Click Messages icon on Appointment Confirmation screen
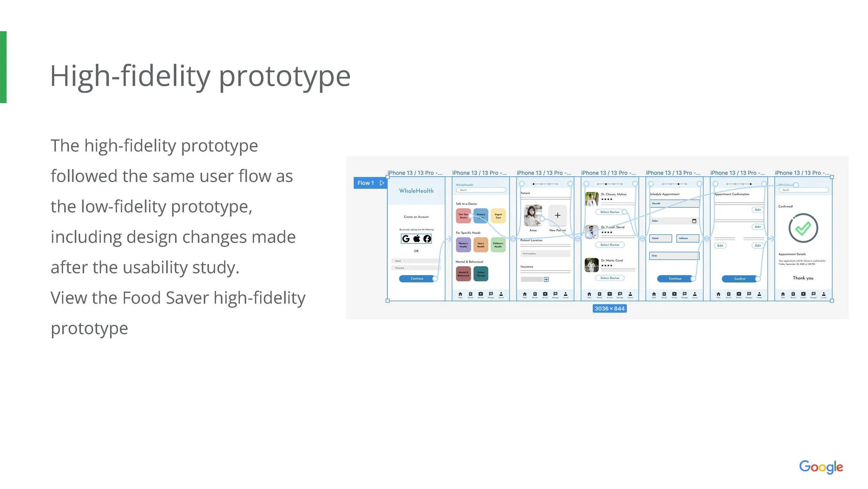The height and width of the screenshot is (489, 868). (749, 294)
